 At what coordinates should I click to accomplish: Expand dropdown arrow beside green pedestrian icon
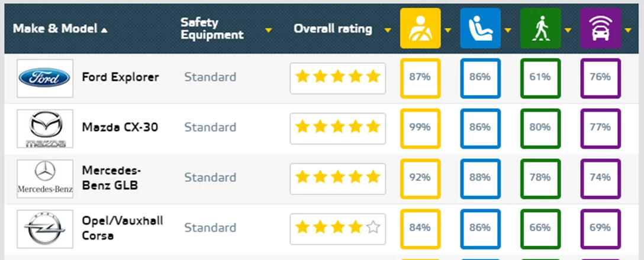(x=568, y=30)
